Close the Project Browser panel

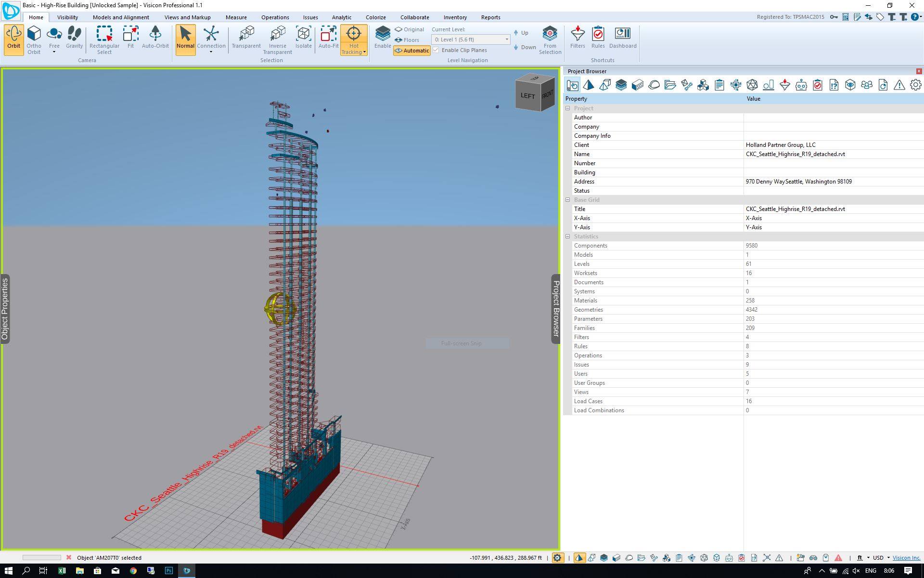919,71
